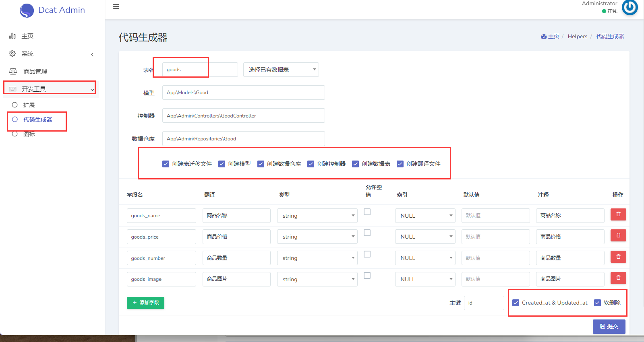Click the dashboard icon in breadcrumb
The width and height of the screenshot is (644, 342).
coord(544,36)
